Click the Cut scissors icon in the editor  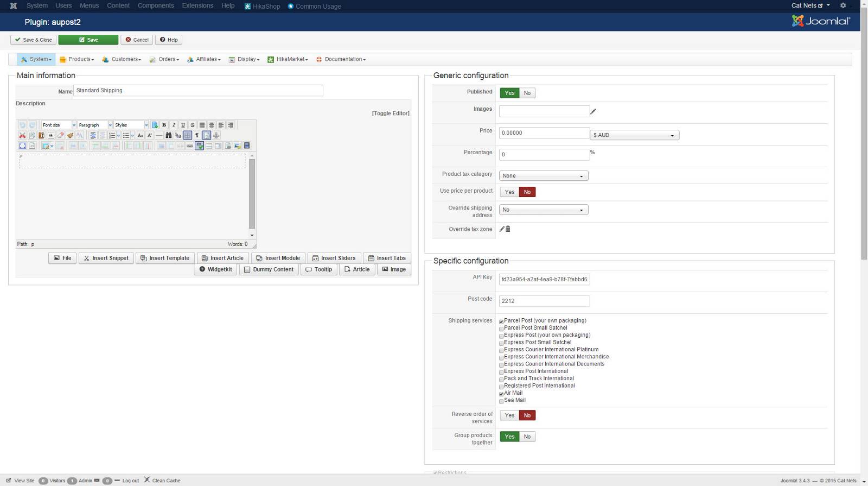[x=22, y=135]
